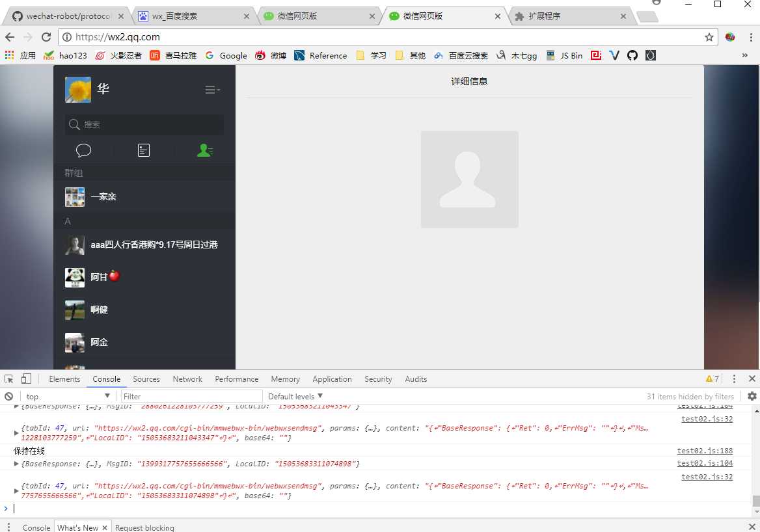Close the What's New drawer tab
This screenshot has width=760, height=532.
tap(104, 527)
